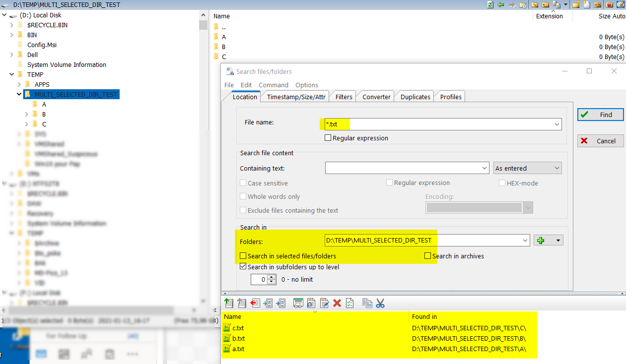Open the Containing text dropdown arrow

(x=485, y=169)
